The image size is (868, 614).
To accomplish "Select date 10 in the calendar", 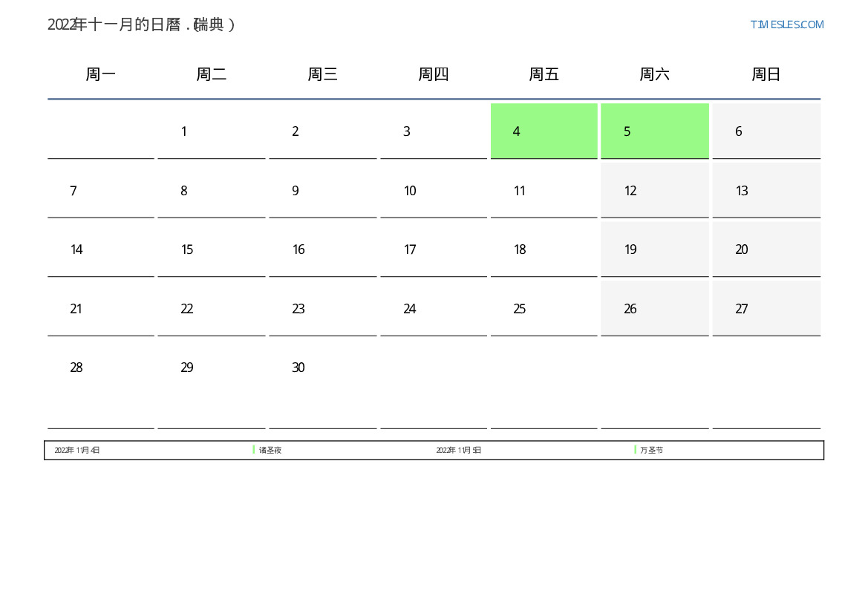I will [433, 191].
